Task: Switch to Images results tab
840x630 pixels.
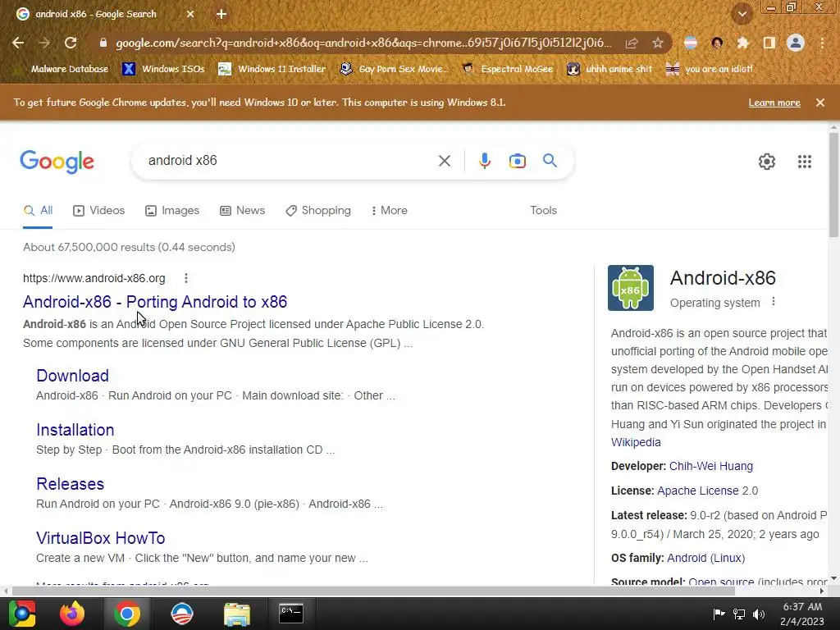Action: coord(172,211)
